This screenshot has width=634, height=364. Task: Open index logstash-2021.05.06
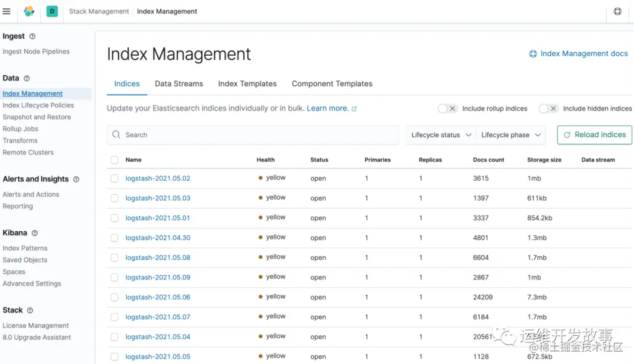click(158, 297)
